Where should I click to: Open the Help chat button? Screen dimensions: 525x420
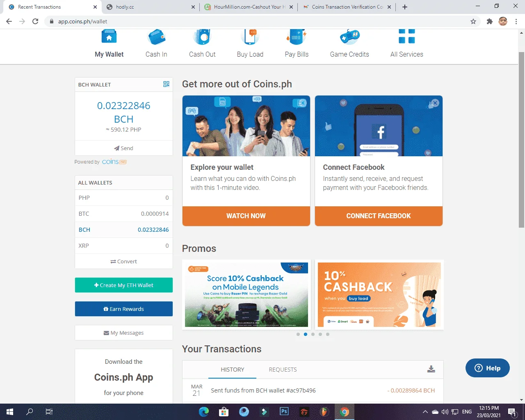coord(488,368)
